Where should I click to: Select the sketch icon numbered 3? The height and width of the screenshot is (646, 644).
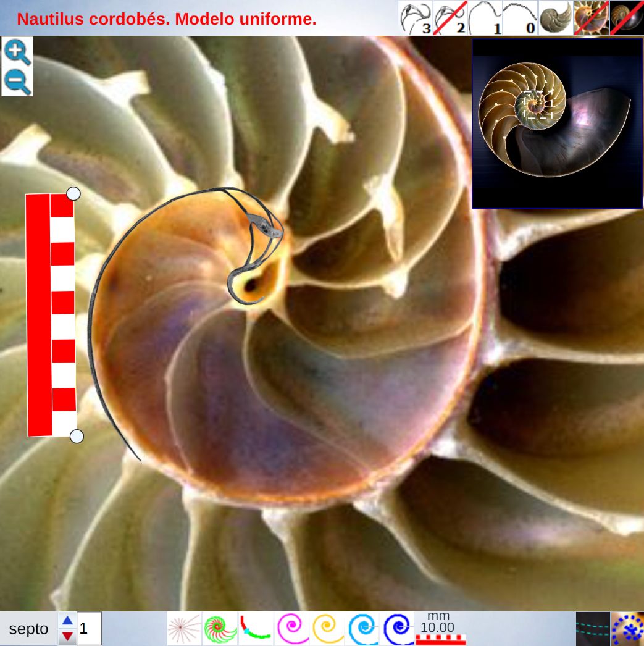tap(416, 18)
